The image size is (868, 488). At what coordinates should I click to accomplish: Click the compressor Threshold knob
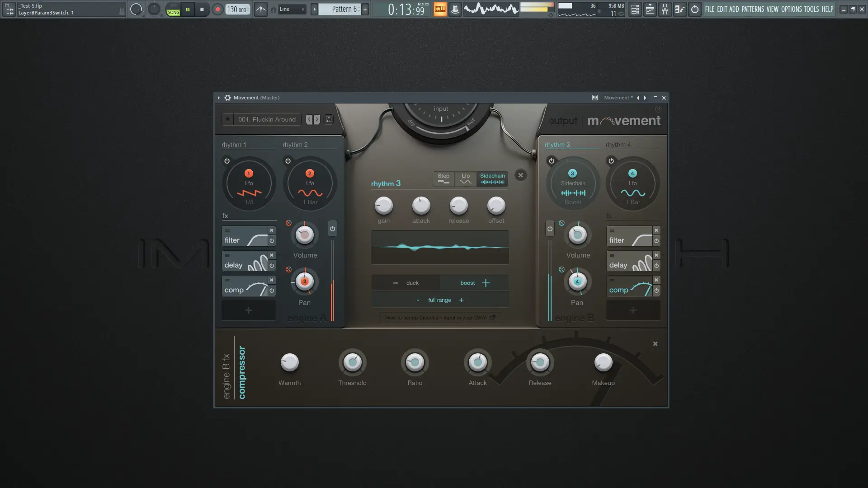(352, 362)
